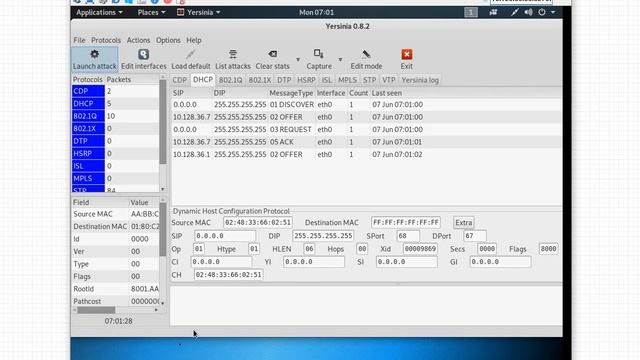The width and height of the screenshot is (640, 360).
Task: Select CDP in the protocols list
Action: point(88,91)
